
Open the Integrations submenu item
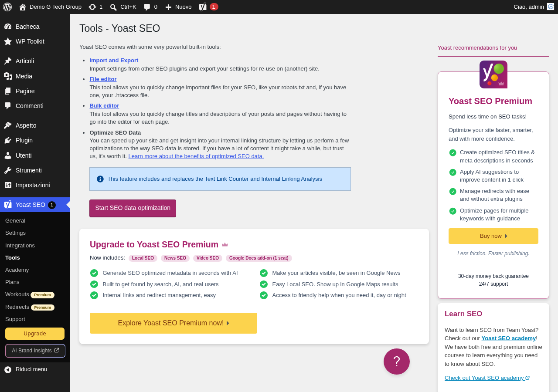[x=20, y=246]
